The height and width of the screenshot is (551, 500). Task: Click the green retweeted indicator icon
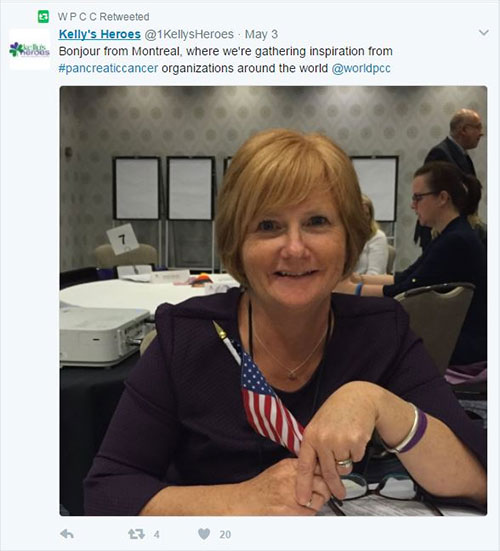(x=43, y=17)
